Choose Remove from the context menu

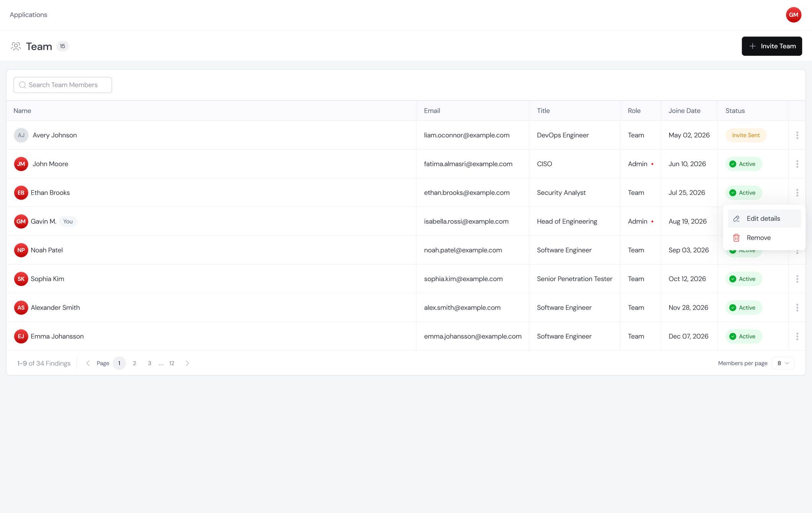pos(764,238)
